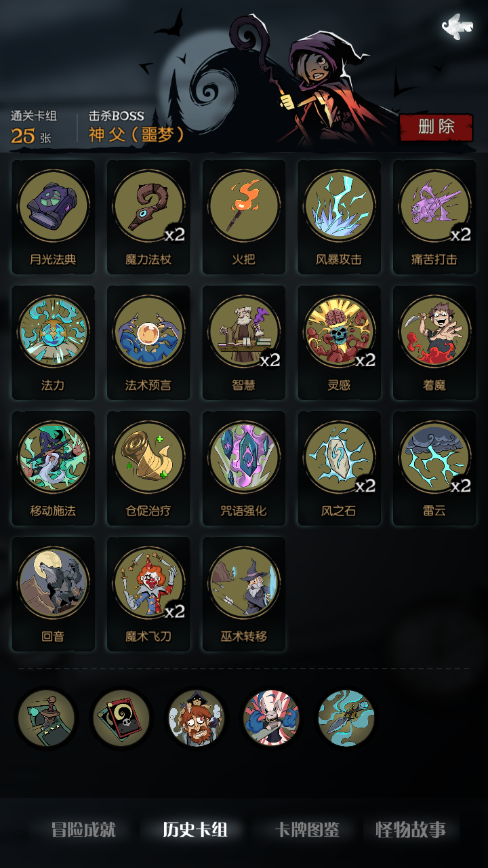Image resolution: width=488 pixels, height=868 pixels.
Task: Click the red 删除 button
Action: coord(436,127)
